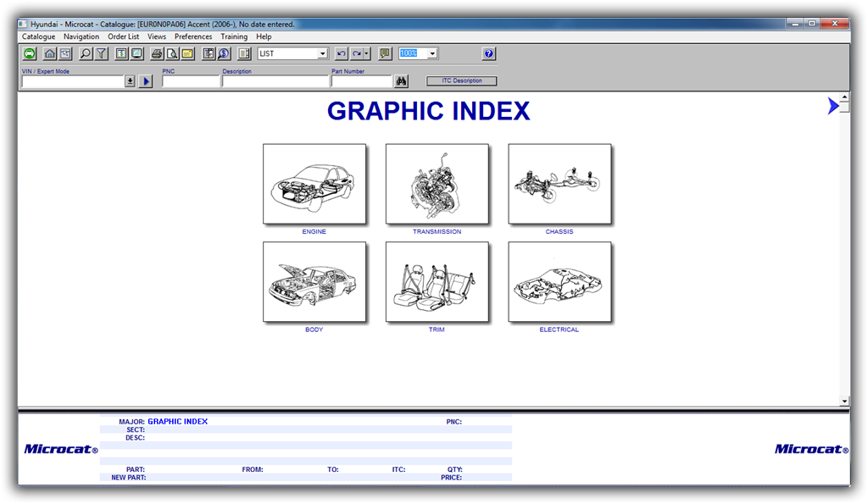The height and width of the screenshot is (504, 868).
Task: Click the ITC Description button
Action: click(x=462, y=80)
